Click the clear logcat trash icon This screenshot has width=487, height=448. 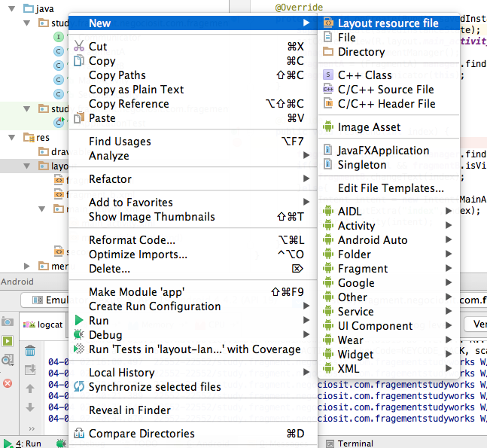click(31, 350)
